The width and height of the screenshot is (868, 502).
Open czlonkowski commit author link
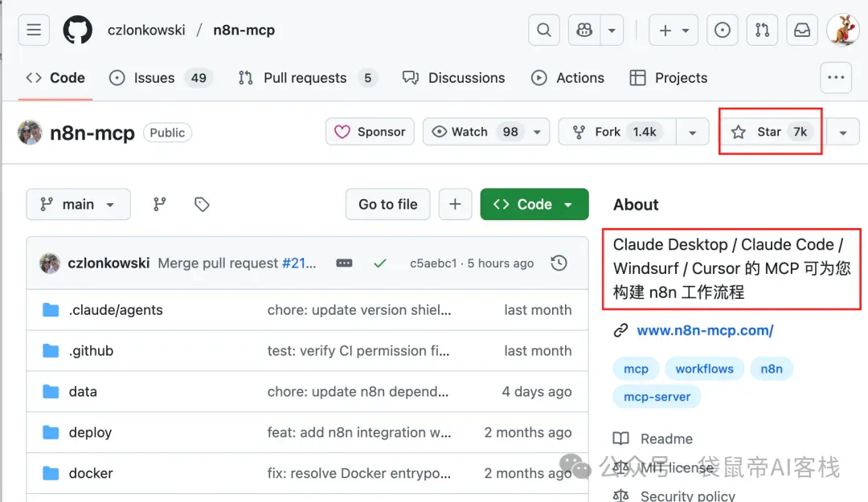point(108,263)
